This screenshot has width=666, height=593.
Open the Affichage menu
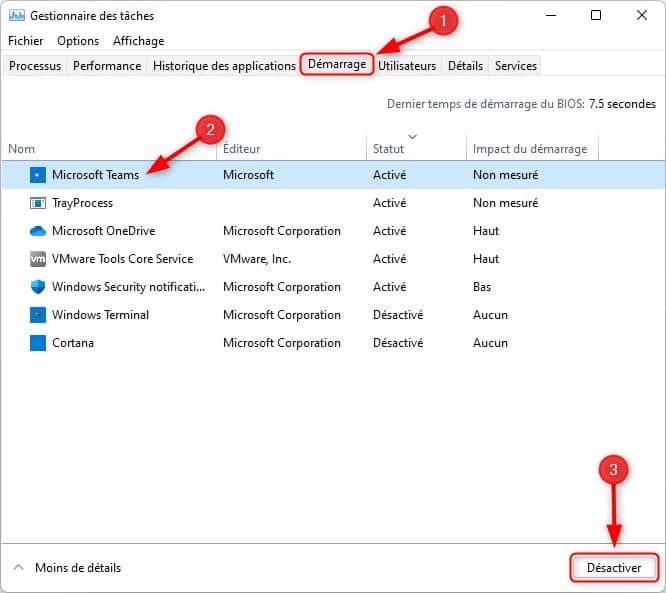pos(138,41)
